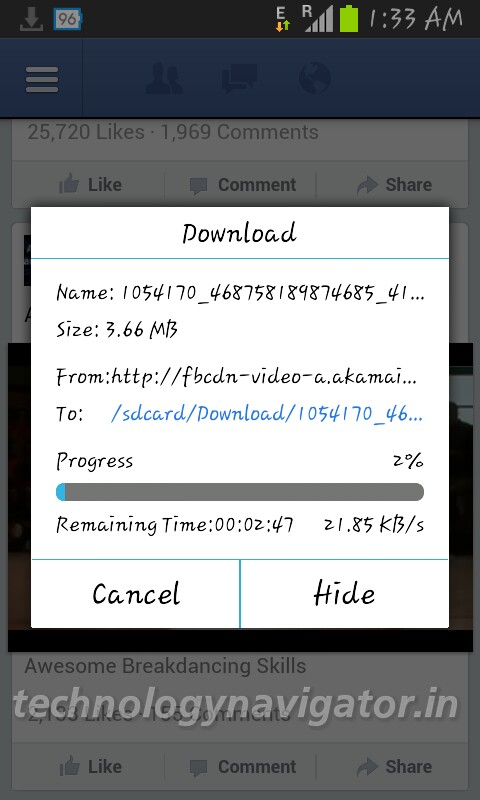Image resolution: width=480 pixels, height=800 pixels.
Task: Share the Awesome Breakdancing Skills post
Action: tap(394, 767)
